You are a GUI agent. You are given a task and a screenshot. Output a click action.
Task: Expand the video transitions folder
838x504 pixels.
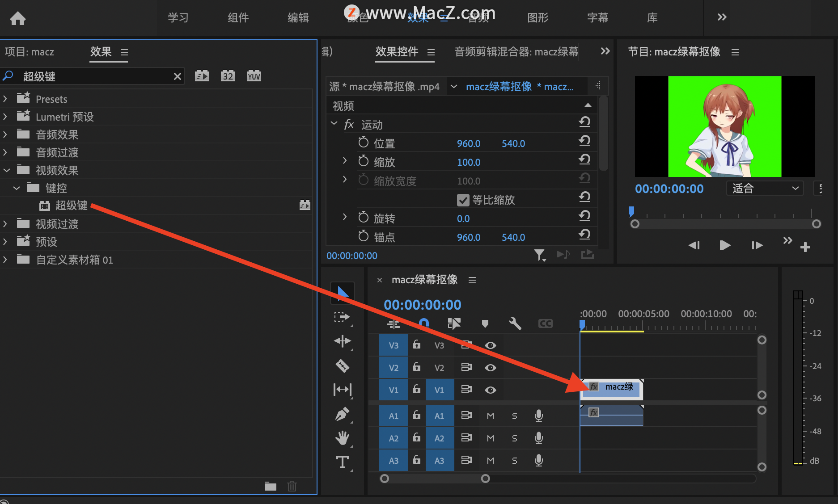tap(5, 224)
